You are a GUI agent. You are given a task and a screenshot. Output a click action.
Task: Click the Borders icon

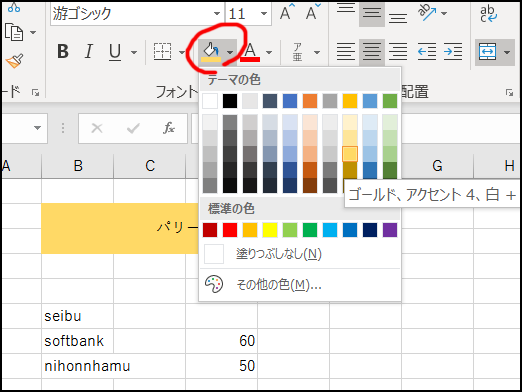tap(162, 52)
